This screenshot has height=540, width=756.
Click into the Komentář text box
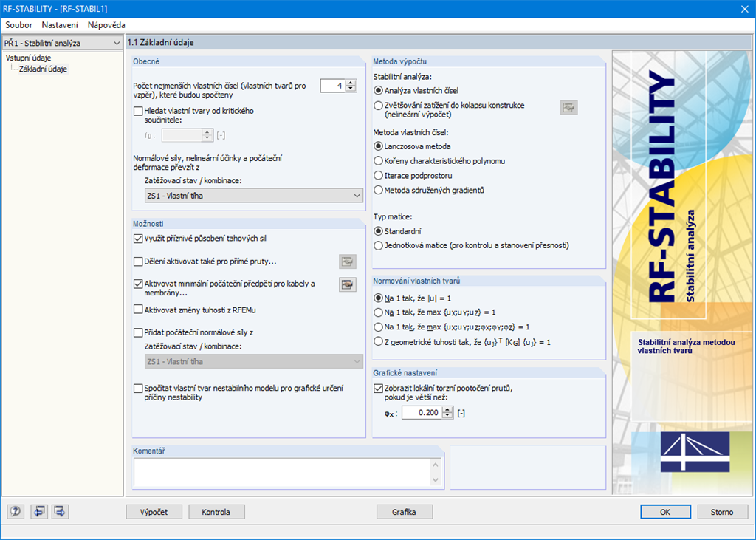[282, 472]
